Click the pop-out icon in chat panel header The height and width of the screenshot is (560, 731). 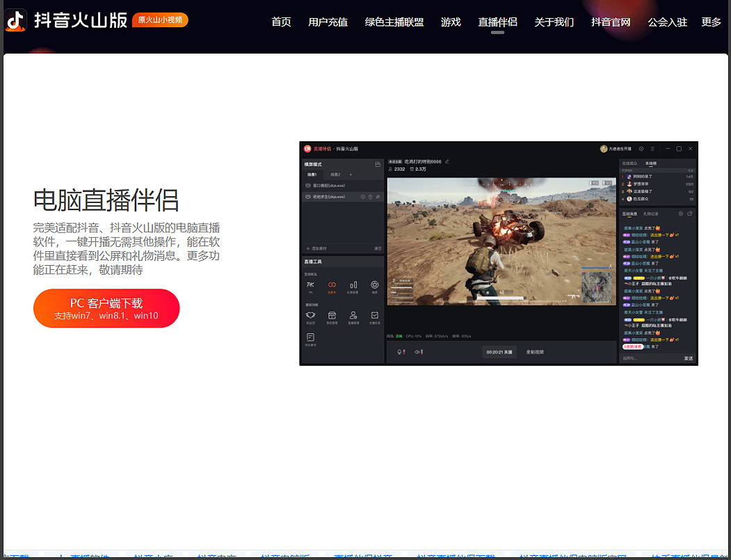[x=689, y=214]
